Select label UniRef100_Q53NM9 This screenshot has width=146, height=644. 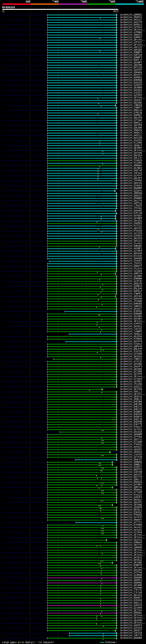click(x=131, y=87)
